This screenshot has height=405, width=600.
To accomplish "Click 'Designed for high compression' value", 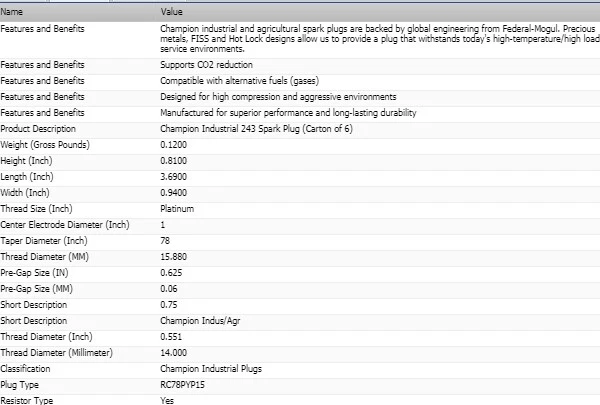I will point(278,97).
